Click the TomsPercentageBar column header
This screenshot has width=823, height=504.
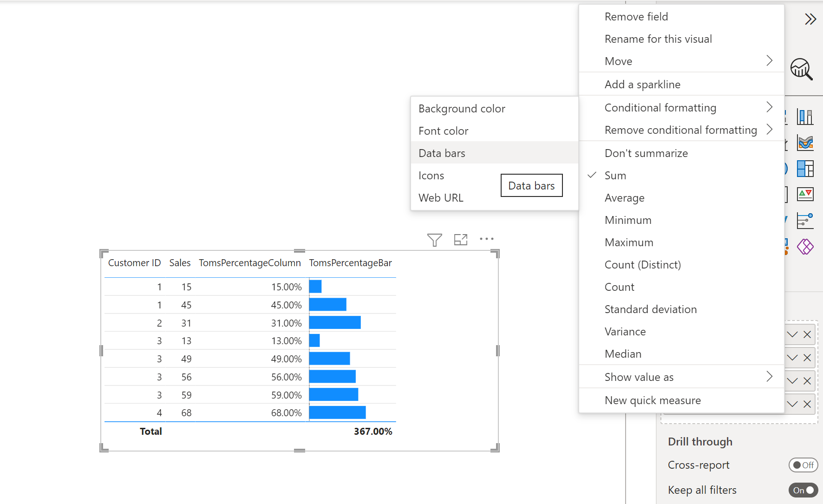pyautogui.click(x=351, y=263)
